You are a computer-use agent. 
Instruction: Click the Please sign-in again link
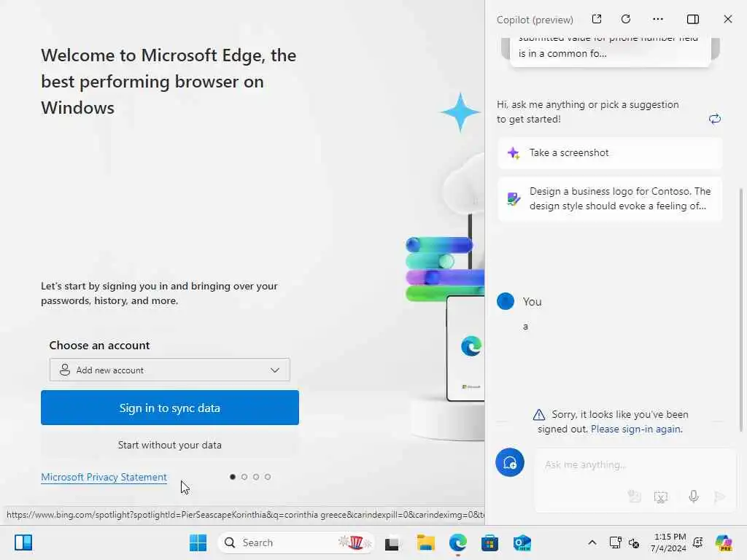636,429
